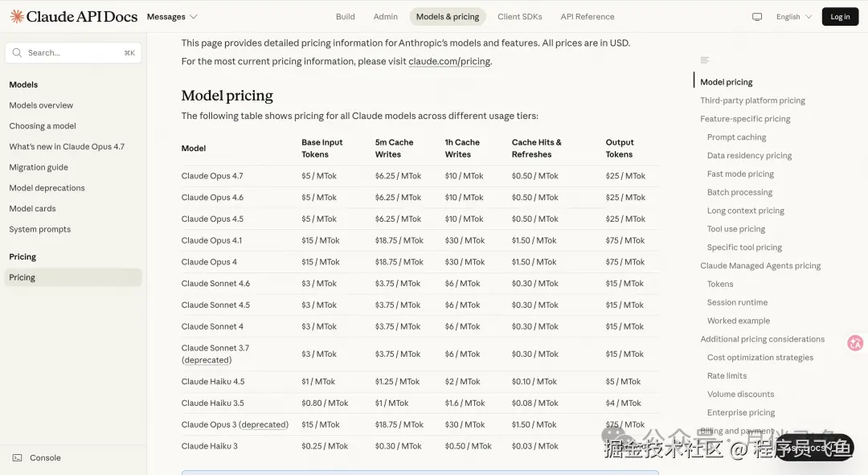Viewport: 868px width, 475px height.
Task: Follow the claude.com/pricing link
Action: 449,61
